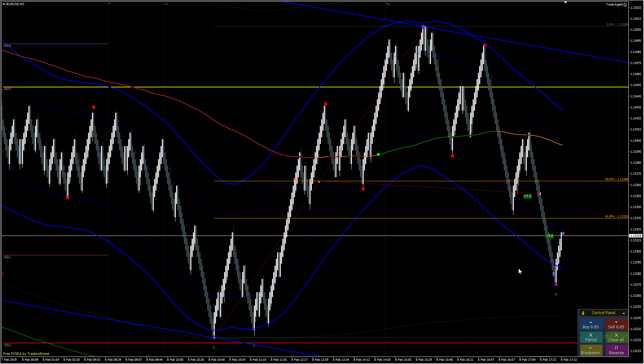Click the TraderAgent smiley face icon

coord(625,5)
